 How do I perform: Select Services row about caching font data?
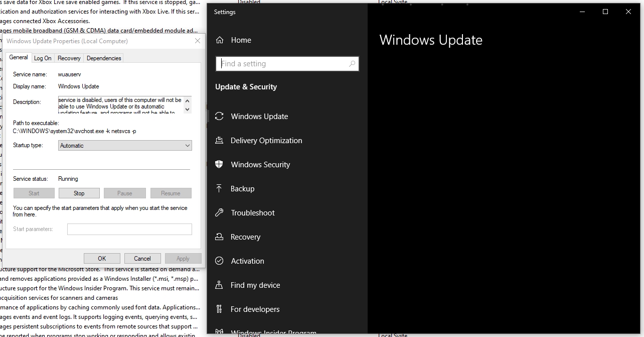[x=100, y=307]
